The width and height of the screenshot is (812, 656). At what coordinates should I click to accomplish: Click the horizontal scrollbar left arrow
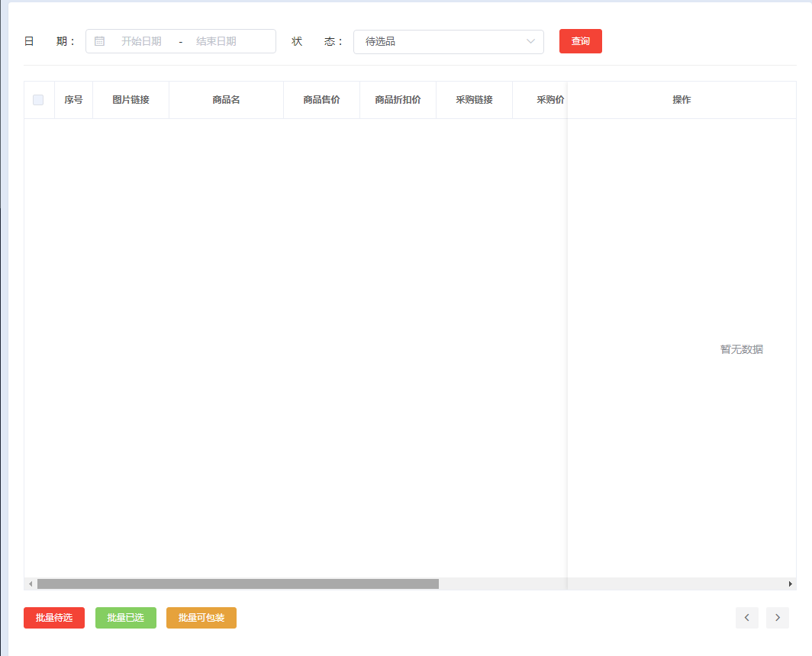click(x=31, y=584)
